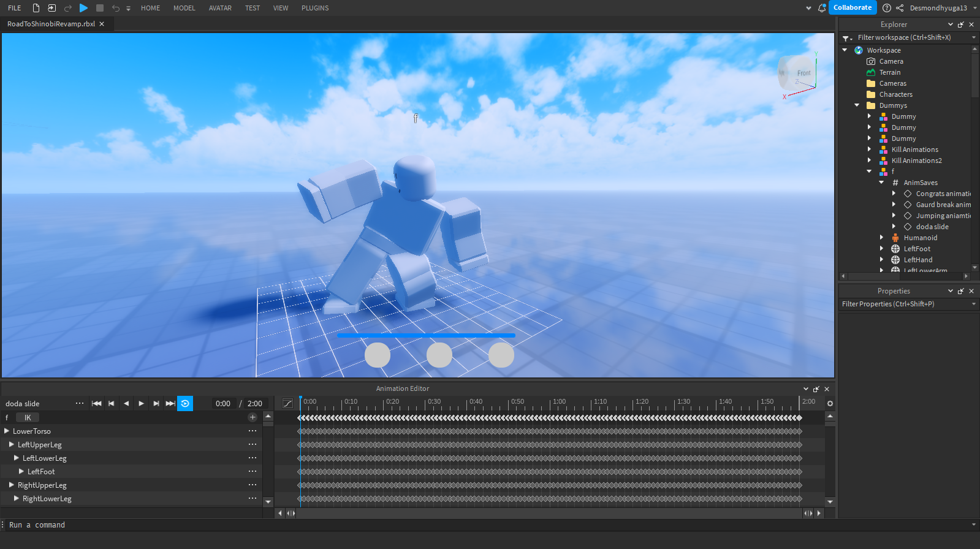Toggle the IK mode button
Image resolution: width=980 pixels, height=549 pixels.
click(x=28, y=417)
